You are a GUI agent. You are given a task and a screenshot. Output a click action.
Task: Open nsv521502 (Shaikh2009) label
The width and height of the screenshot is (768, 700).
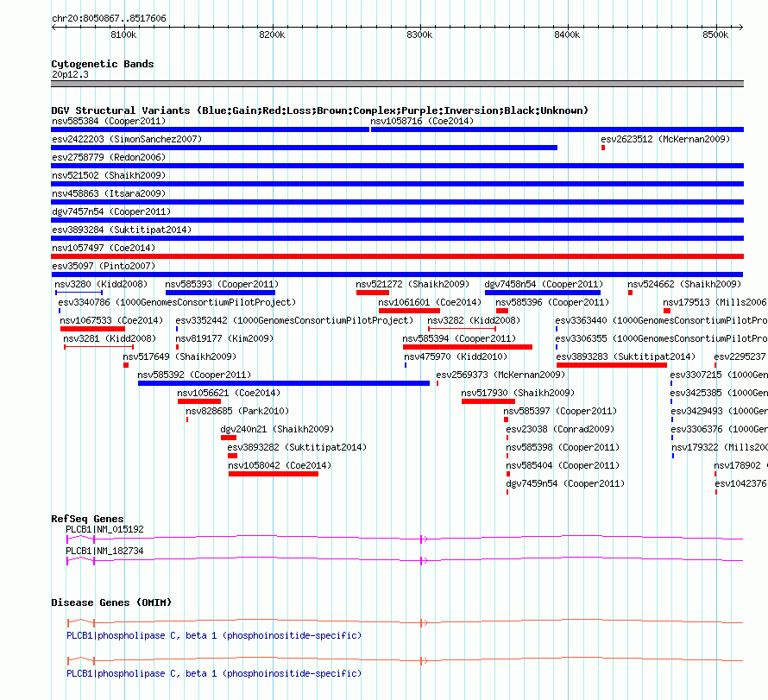(x=109, y=175)
